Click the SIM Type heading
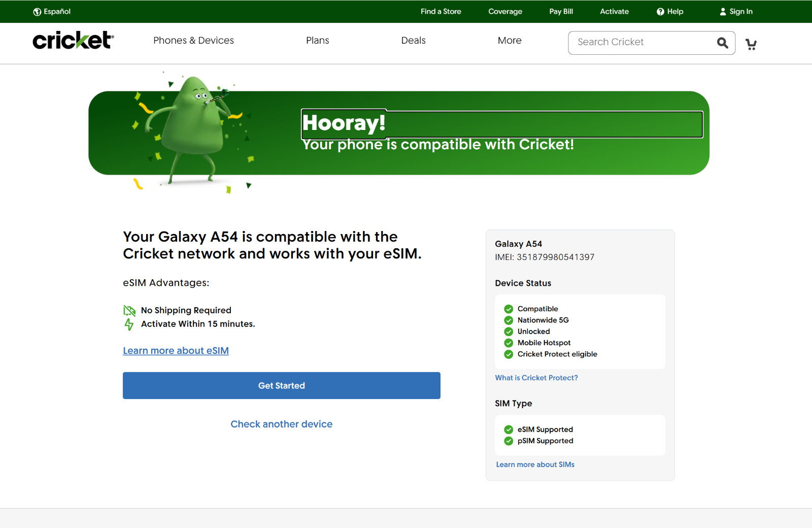 514,404
